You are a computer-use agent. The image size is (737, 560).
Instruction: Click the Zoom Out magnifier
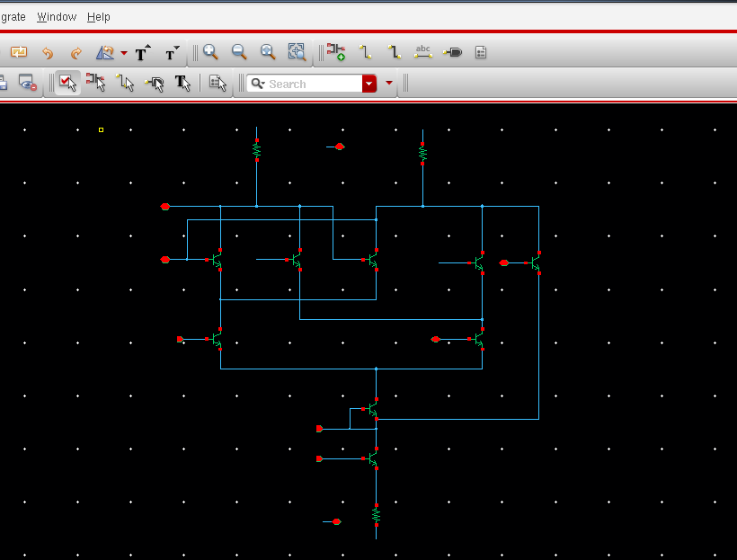point(239,52)
